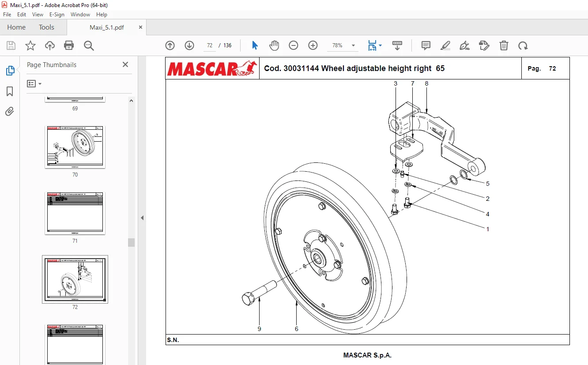Close the Page Thumbnails panel
The image size is (588, 365).
(125, 64)
